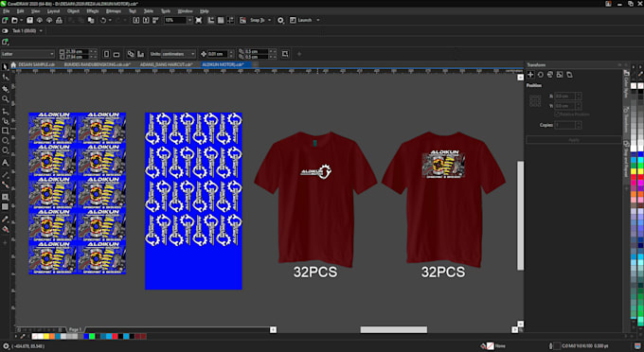Click the Page 1 tab
The width and height of the screenshot is (644, 352).
pos(75,329)
